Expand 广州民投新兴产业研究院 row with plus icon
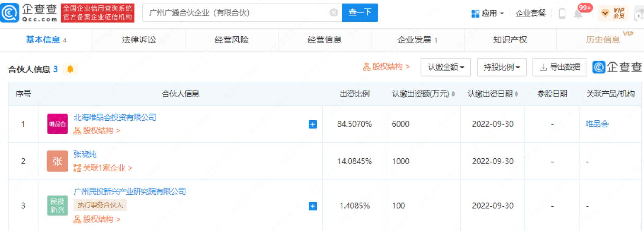 313,206
